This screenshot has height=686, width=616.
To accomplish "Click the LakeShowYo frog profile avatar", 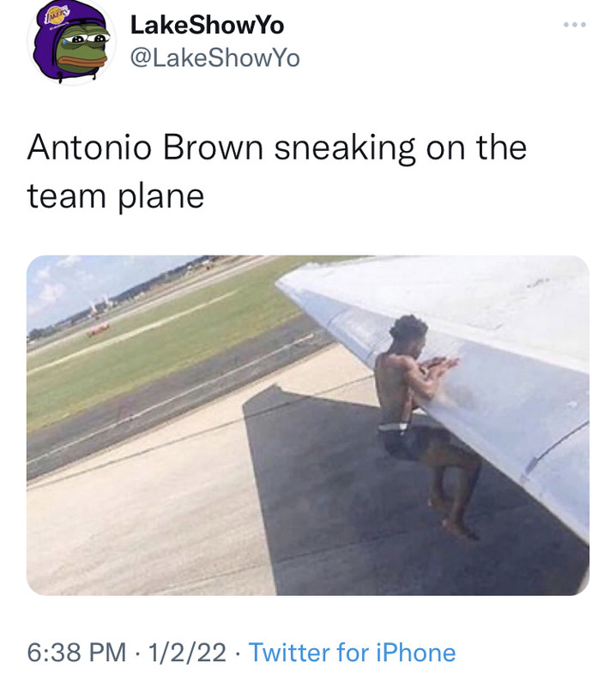I will coord(71,41).
